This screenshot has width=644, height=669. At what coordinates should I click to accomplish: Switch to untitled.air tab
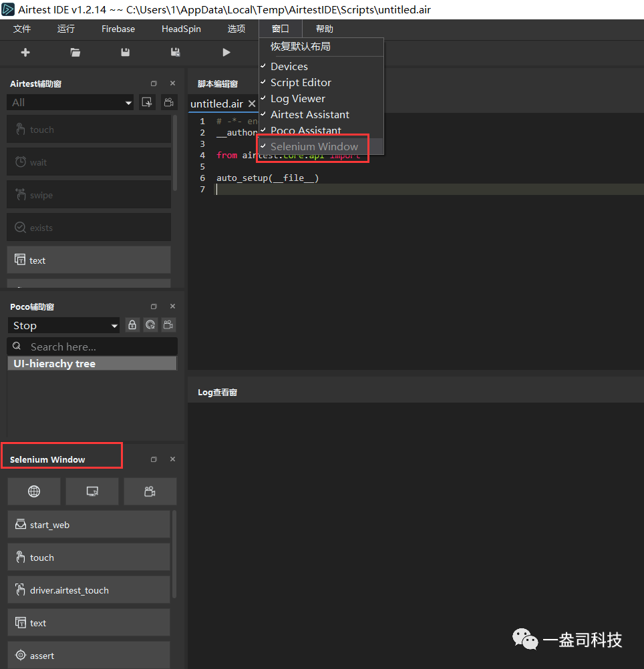coord(217,103)
